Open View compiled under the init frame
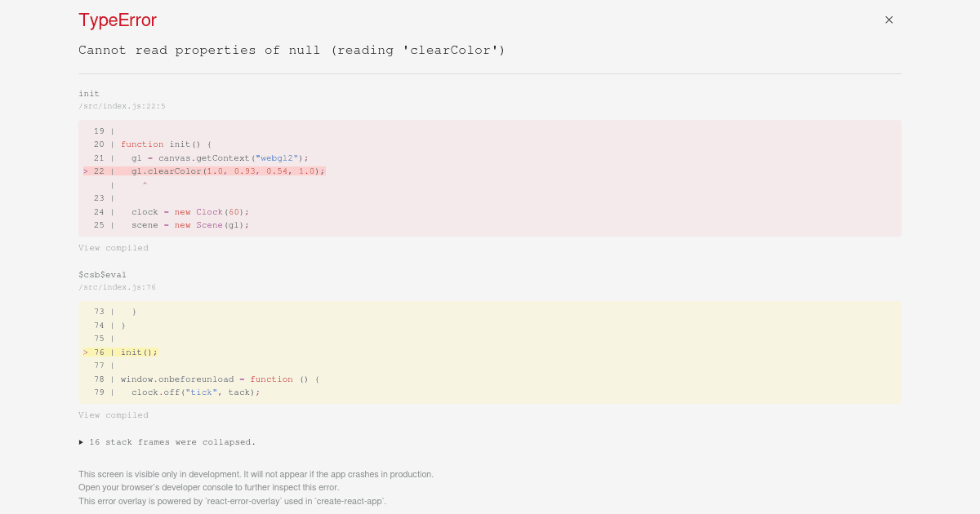This screenshot has height=514, width=980. pyautogui.click(x=114, y=247)
